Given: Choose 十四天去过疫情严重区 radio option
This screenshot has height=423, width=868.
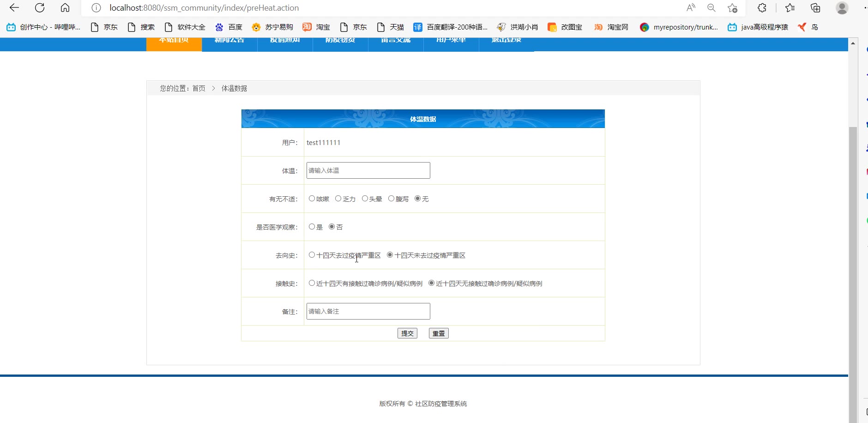Looking at the screenshot, I should coord(312,255).
